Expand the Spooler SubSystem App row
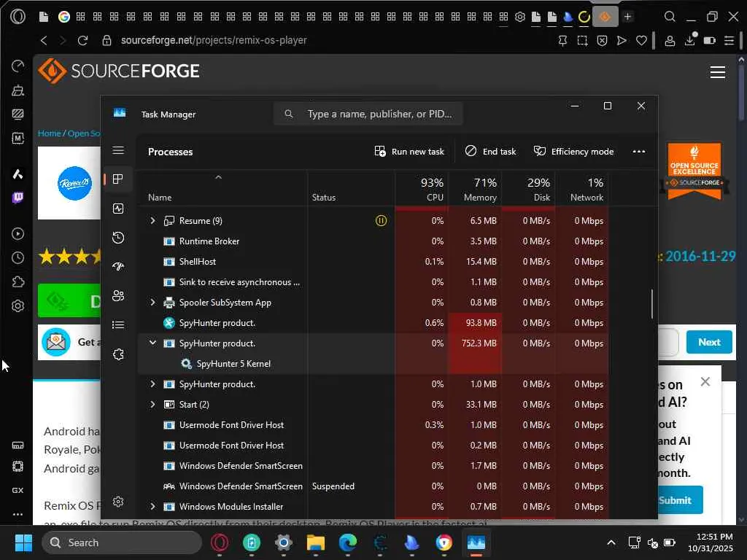Screen dimensions: 747x560 click(x=152, y=303)
